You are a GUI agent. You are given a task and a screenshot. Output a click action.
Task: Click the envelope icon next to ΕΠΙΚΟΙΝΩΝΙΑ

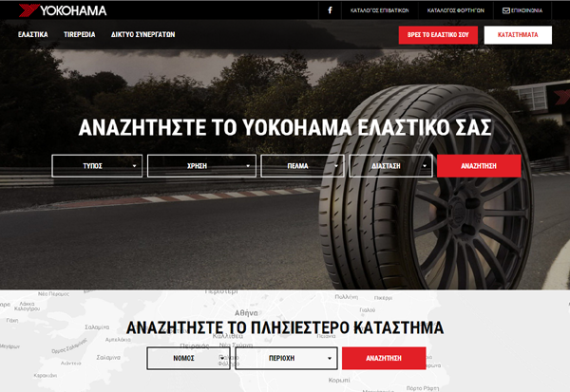pos(505,10)
